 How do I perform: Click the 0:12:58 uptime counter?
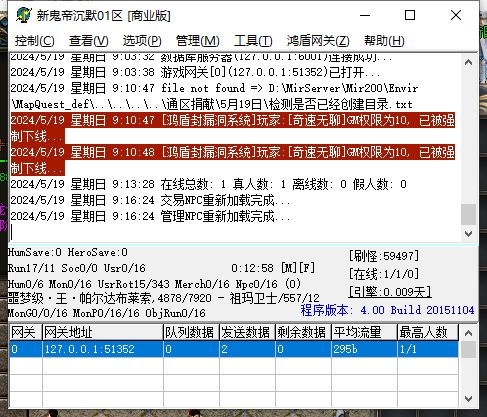(252, 268)
